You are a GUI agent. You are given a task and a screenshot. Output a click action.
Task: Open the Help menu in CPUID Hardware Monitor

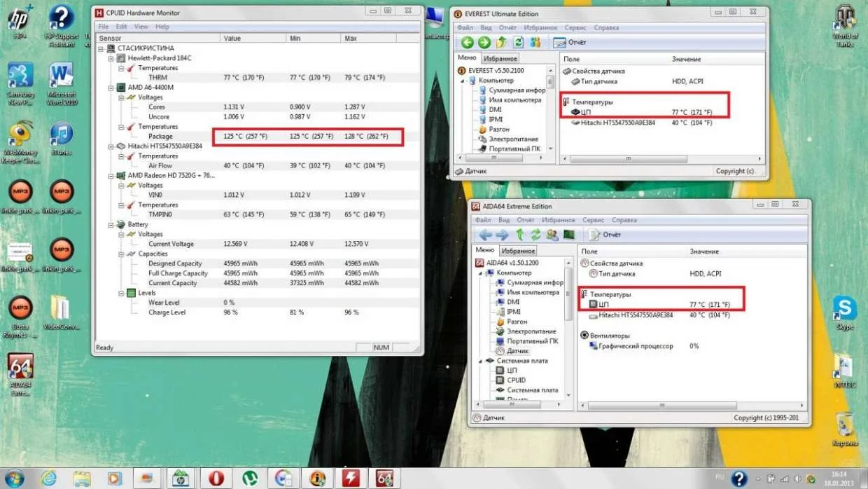[x=162, y=27]
